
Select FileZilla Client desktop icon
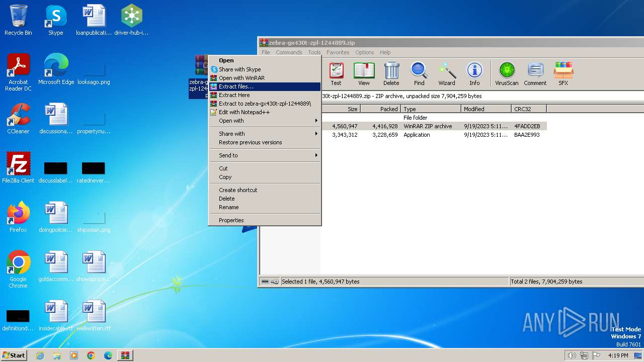(x=18, y=168)
